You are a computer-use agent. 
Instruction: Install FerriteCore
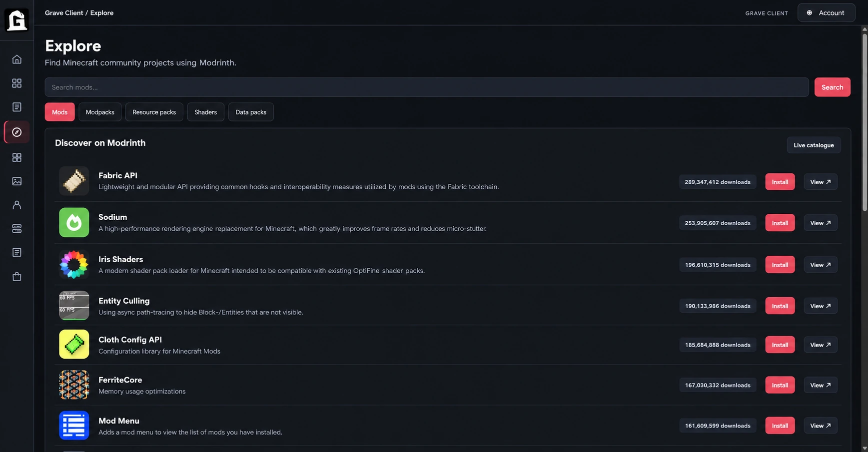click(780, 385)
